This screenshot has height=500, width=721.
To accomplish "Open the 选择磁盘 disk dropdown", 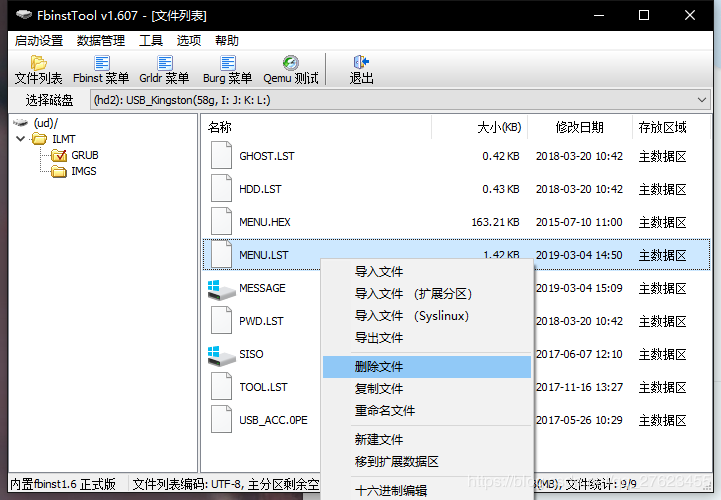I will click(400, 100).
